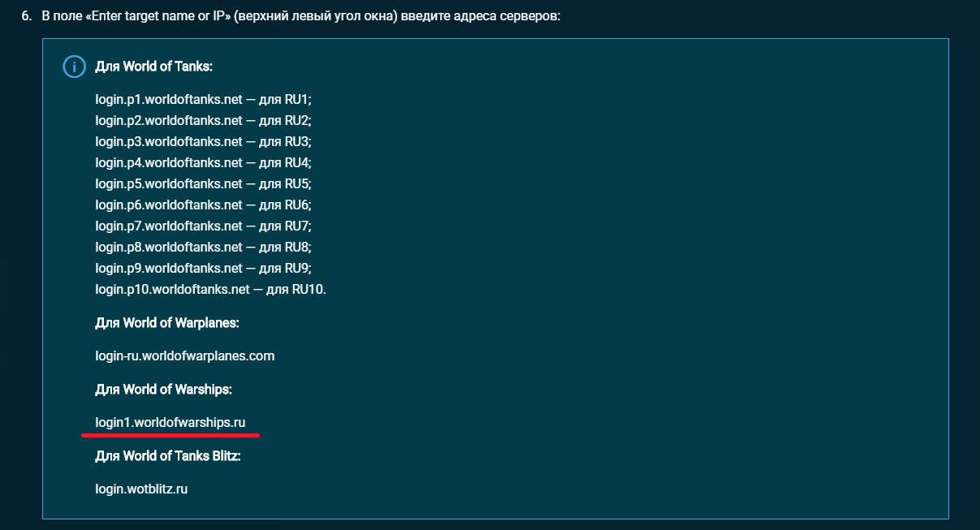Select login.p1.worldoftanks.net address text
This screenshot has height=530, width=980.
tap(169, 99)
